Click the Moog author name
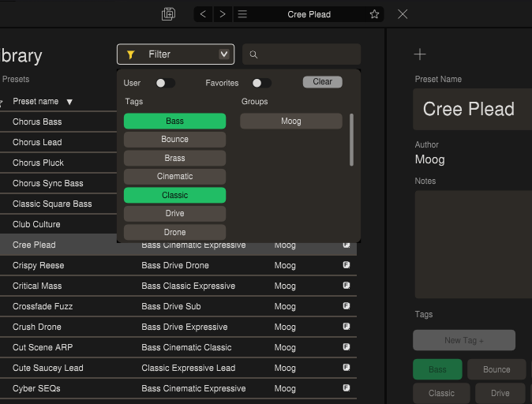Image resolution: width=532 pixels, height=404 pixels. click(429, 159)
